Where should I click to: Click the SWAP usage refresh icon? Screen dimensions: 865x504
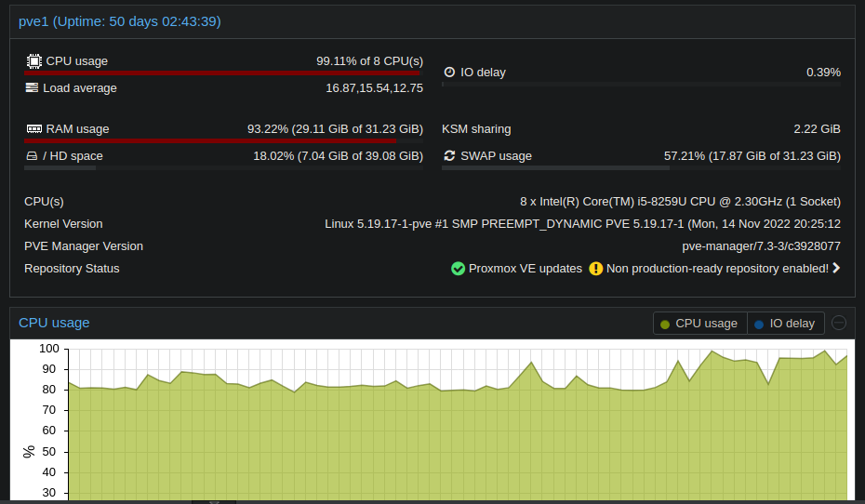[449, 156]
